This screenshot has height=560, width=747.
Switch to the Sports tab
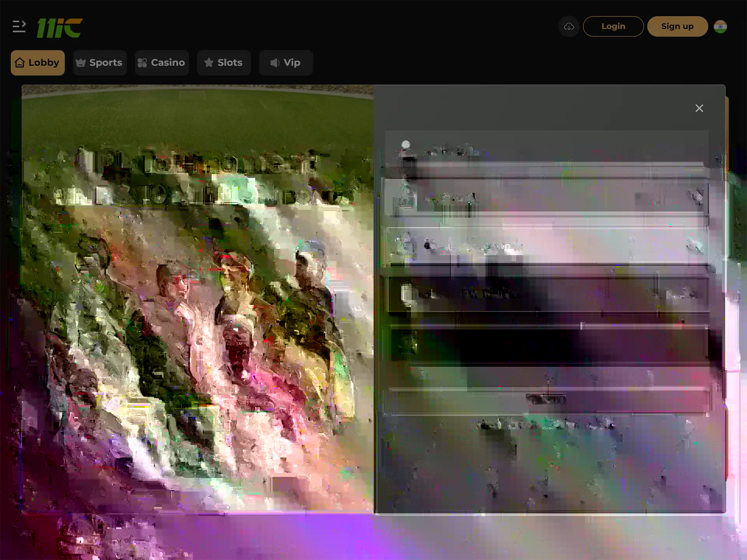pos(100,63)
